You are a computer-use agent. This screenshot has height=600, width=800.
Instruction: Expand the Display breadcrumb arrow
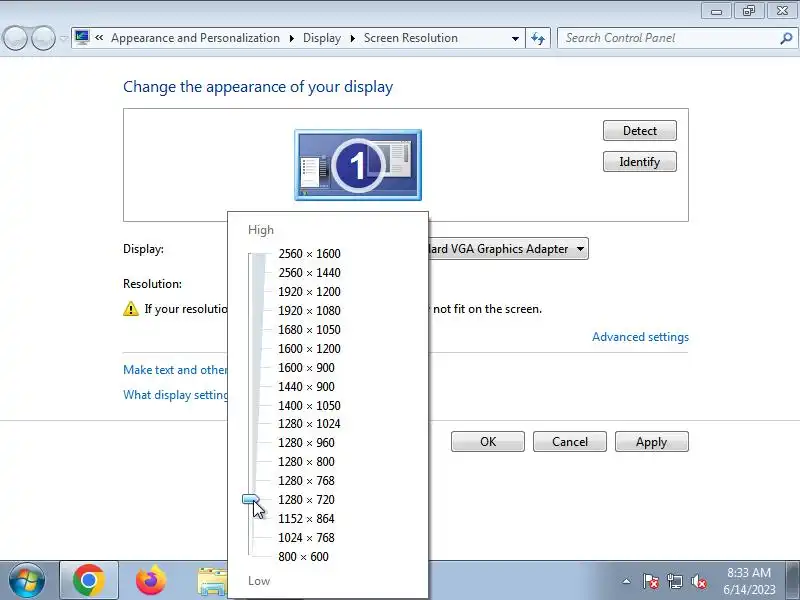pyautogui.click(x=352, y=38)
